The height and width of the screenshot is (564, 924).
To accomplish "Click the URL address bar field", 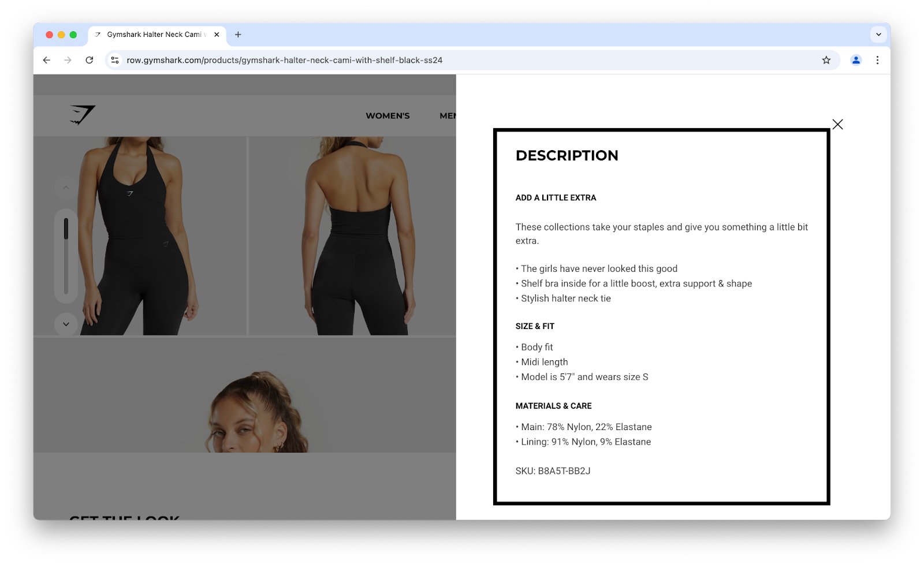I will 468,60.
